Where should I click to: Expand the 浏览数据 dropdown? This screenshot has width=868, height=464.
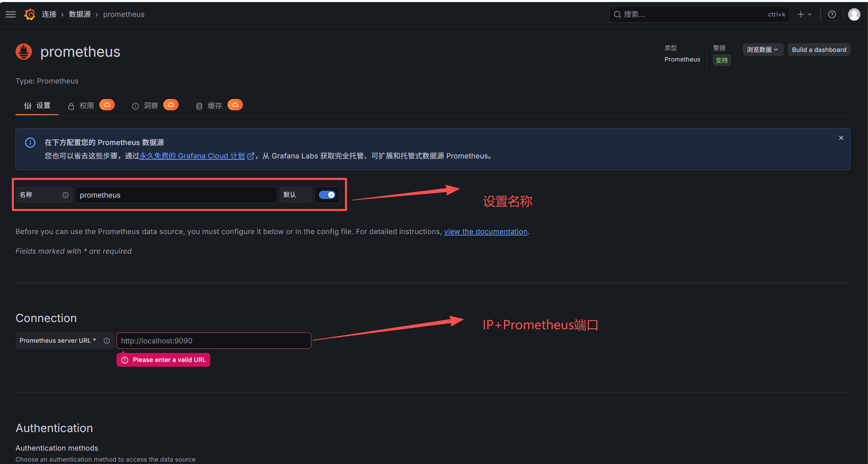763,49
